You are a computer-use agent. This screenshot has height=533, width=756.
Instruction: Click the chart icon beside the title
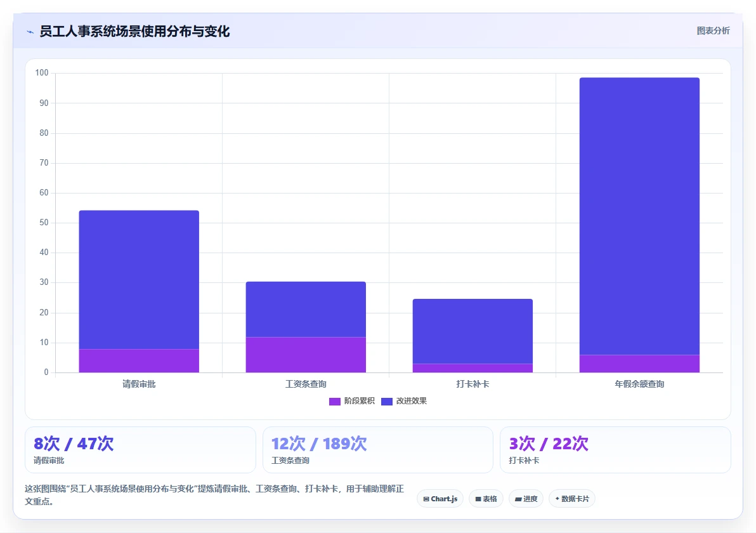coord(30,32)
